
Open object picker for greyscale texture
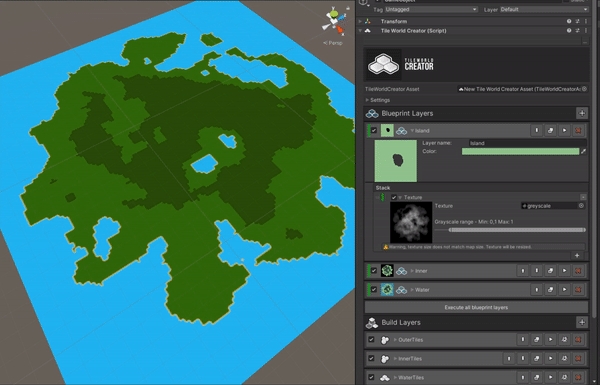581,206
